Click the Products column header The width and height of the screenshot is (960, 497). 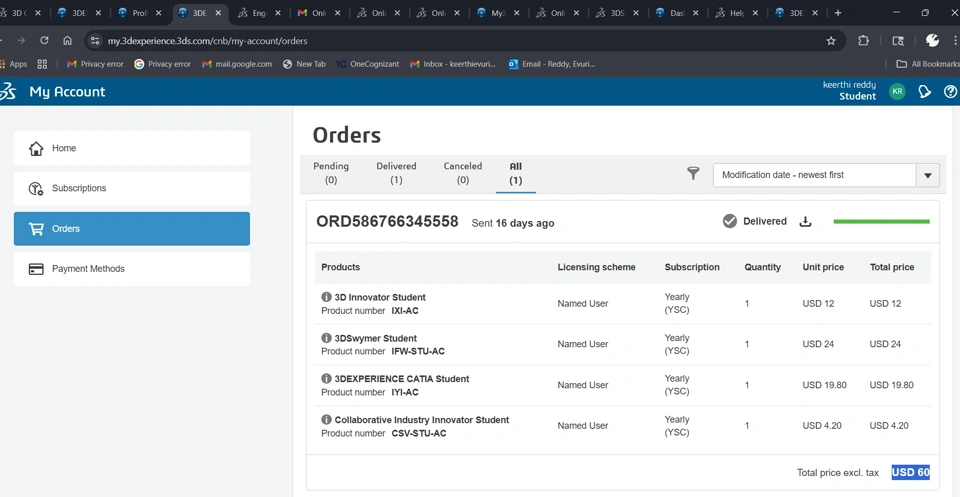[340, 267]
